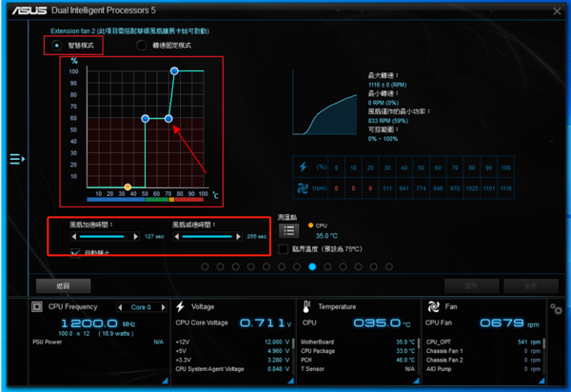
Task: Click the CPU Frequency chip icon
Action: click(x=38, y=307)
